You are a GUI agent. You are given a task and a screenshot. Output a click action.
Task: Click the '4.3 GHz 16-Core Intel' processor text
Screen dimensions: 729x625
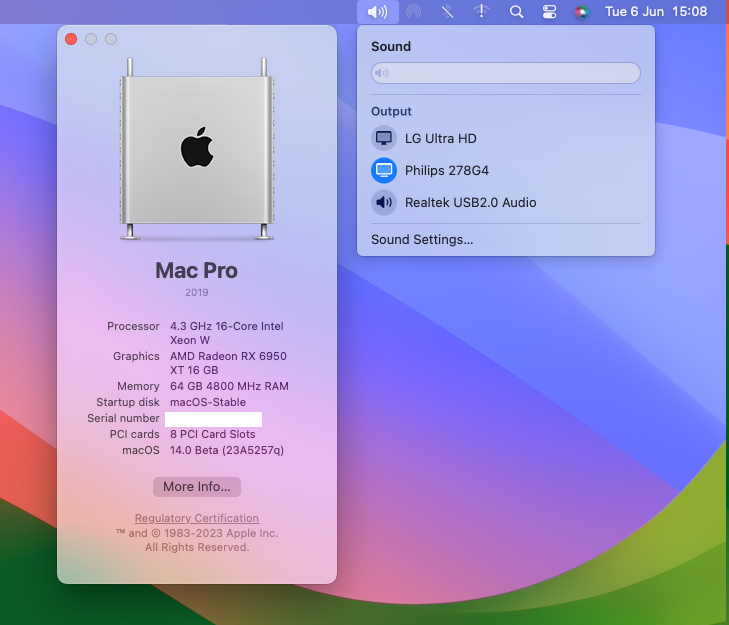[x=226, y=326]
